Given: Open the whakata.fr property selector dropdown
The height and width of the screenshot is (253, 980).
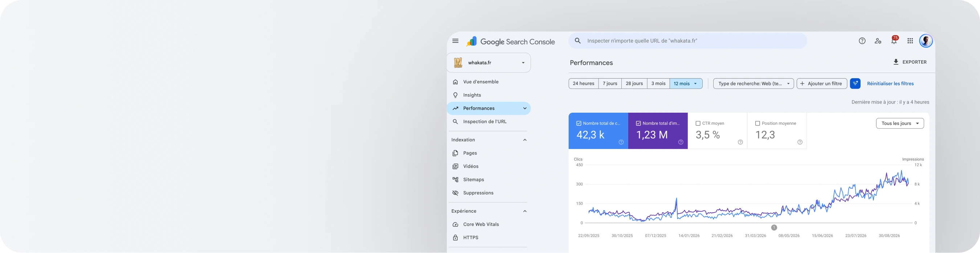Looking at the screenshot, I should (489, 63).
